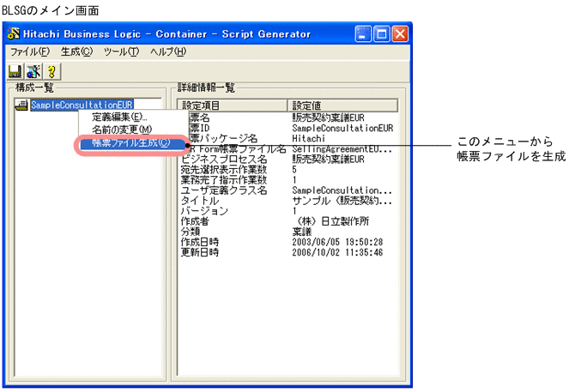Click the value サンプル(販売契約...
Screen dimensions: 569x392
point(342,201)
